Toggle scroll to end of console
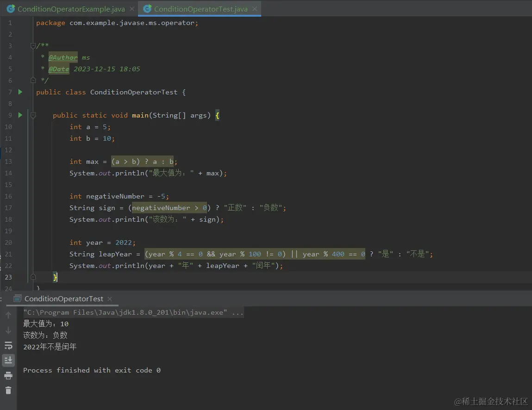This screenshot has width=532, height=410. [8, 360]
